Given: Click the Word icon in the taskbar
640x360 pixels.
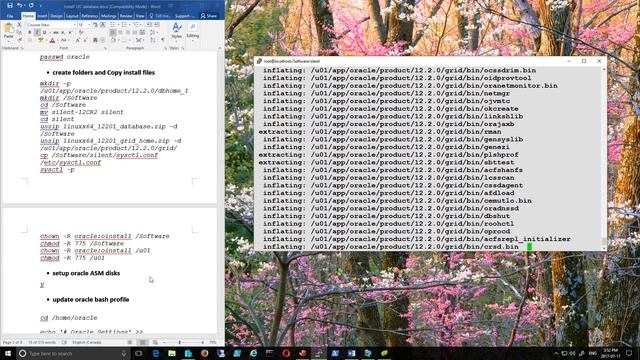Looking at the screenshot, I should pos(351,353).
